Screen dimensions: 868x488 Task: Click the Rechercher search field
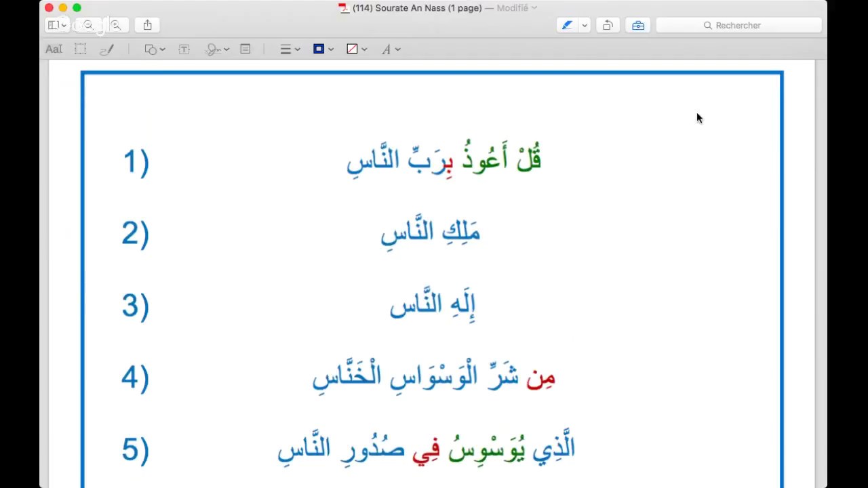point(739,25)
